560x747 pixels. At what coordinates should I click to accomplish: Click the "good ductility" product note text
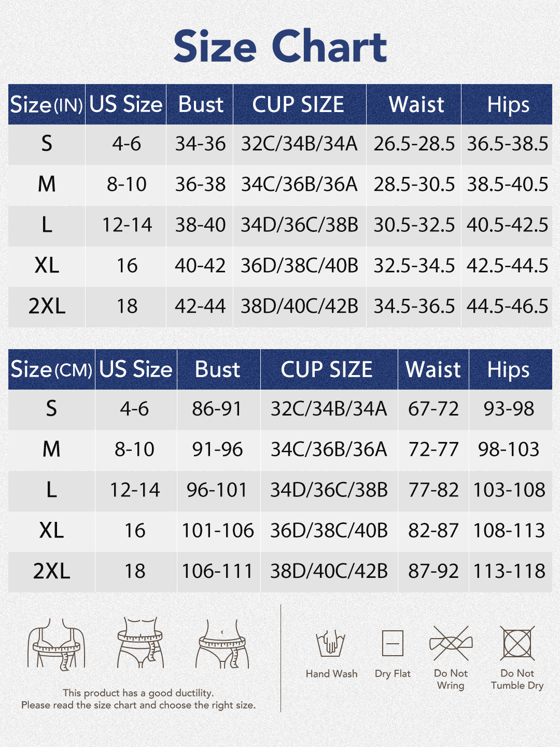pos(138,693)
